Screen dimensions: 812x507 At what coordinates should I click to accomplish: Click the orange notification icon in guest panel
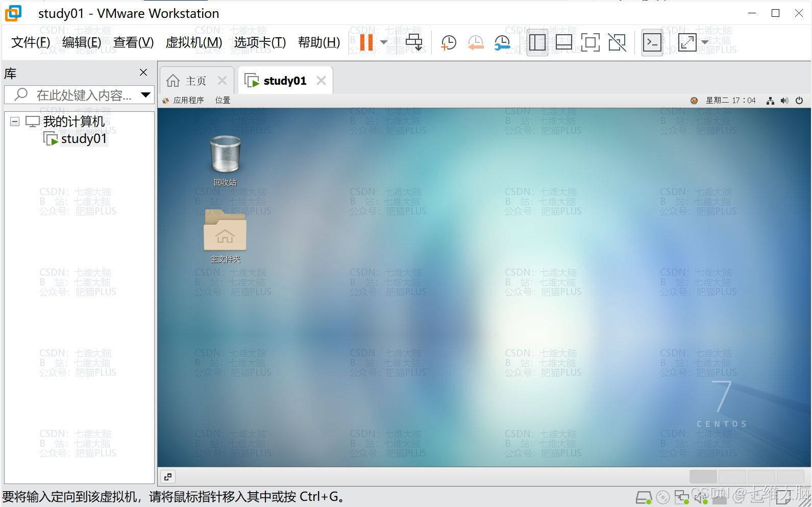(694, 101)
